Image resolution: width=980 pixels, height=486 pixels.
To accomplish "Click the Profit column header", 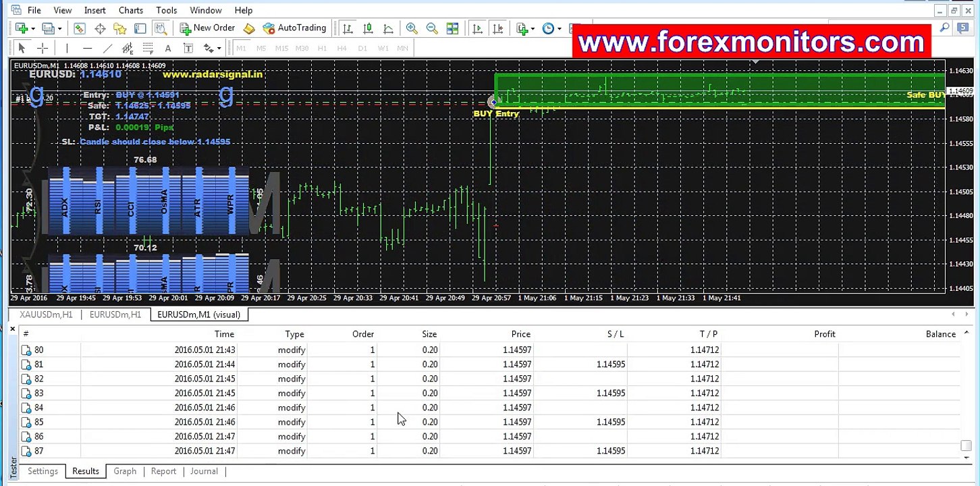I will (824, 334).
